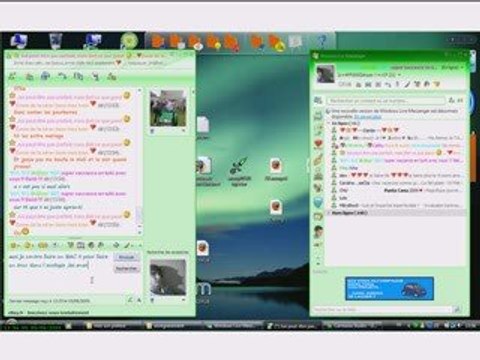Open the Computer desktop icon
The image size is (480, 360).
pos(19,41)
